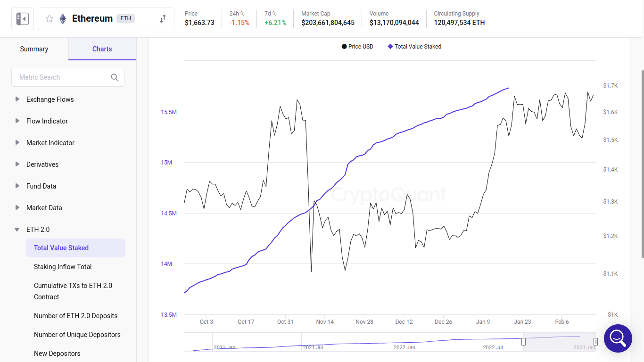Collapse the sidebar panel icon

click(23, 19)
